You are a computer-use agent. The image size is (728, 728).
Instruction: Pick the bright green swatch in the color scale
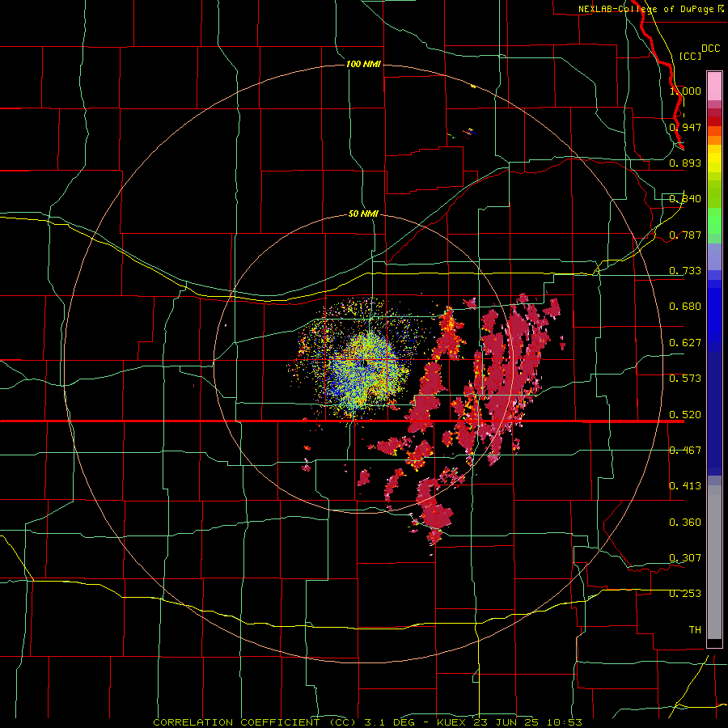pos(714,221)
